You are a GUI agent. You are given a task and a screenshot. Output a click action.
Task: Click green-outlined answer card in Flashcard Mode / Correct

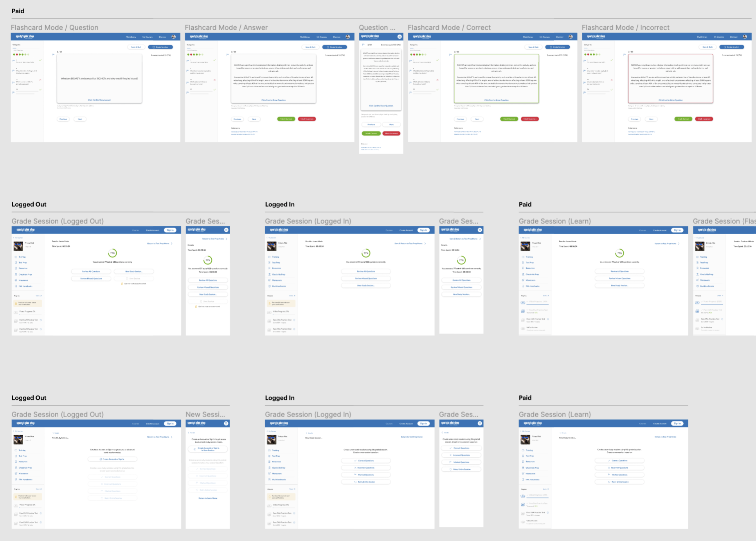click(x=497, y=79)
